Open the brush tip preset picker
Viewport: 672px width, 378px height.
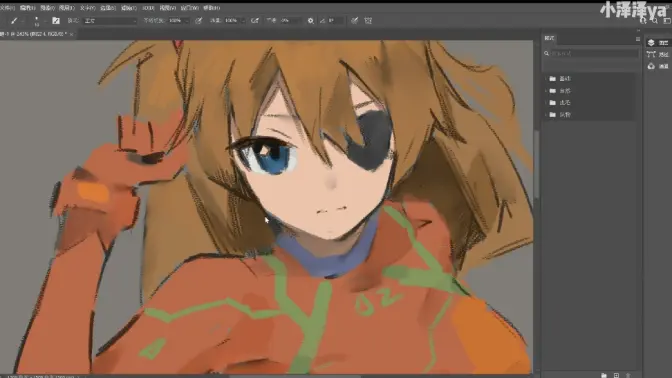click(x=36, y=21)
